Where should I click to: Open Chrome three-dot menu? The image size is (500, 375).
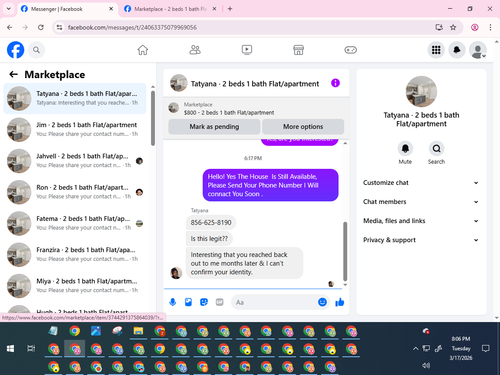point(490,27)
